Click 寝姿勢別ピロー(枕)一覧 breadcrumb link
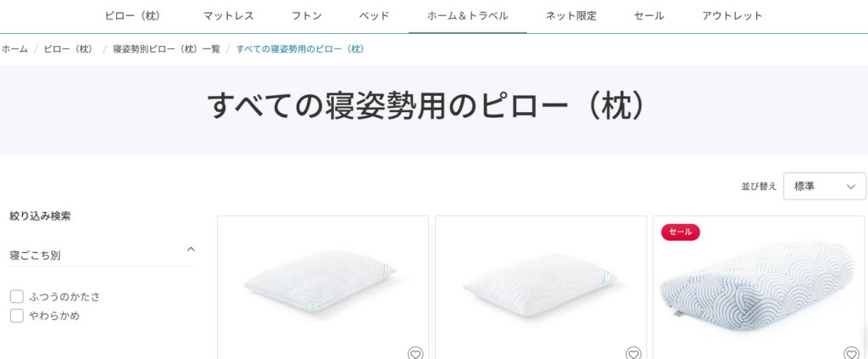This screenshot has height=359, width=868. [x=167, y=48]
